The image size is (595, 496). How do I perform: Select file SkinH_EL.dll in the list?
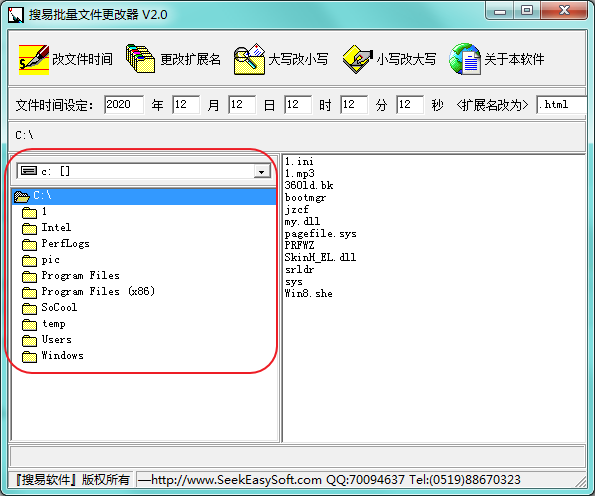pos(320,257)
